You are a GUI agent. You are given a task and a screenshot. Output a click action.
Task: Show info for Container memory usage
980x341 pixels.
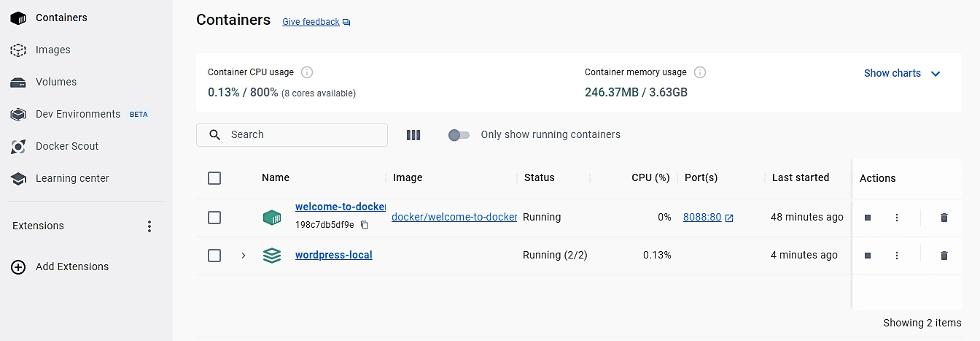pyautogui.click(x=700, y=72)
